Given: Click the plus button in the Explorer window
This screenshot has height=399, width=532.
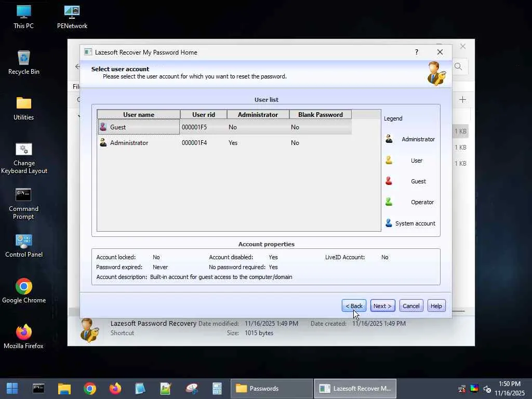Looking at the screenshot, I should point(462,100).
